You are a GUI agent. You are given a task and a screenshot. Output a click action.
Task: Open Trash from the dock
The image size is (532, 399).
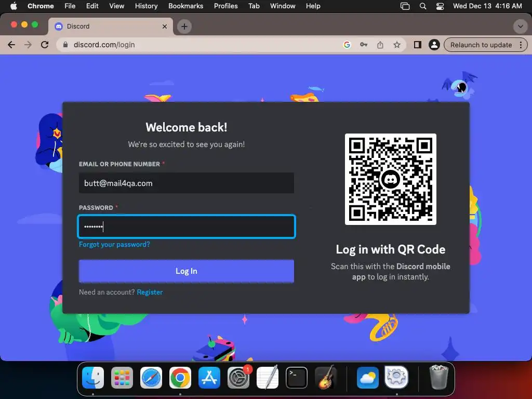[438, 377]
